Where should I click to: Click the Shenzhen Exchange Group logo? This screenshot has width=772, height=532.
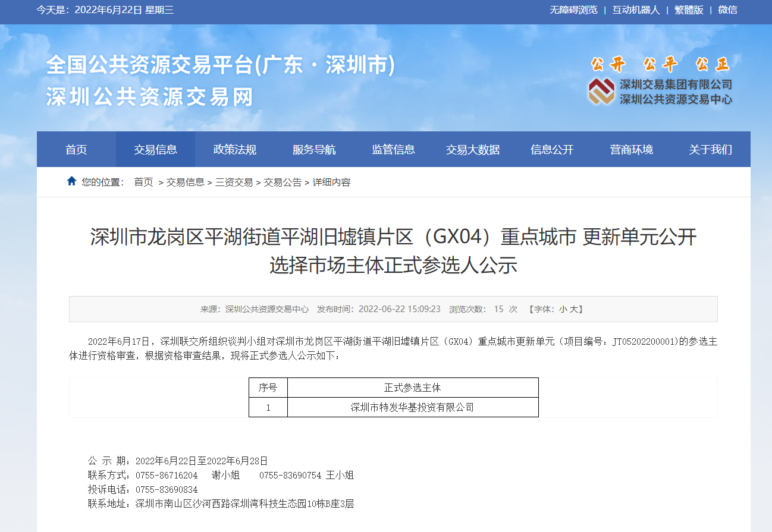(601, 92)
